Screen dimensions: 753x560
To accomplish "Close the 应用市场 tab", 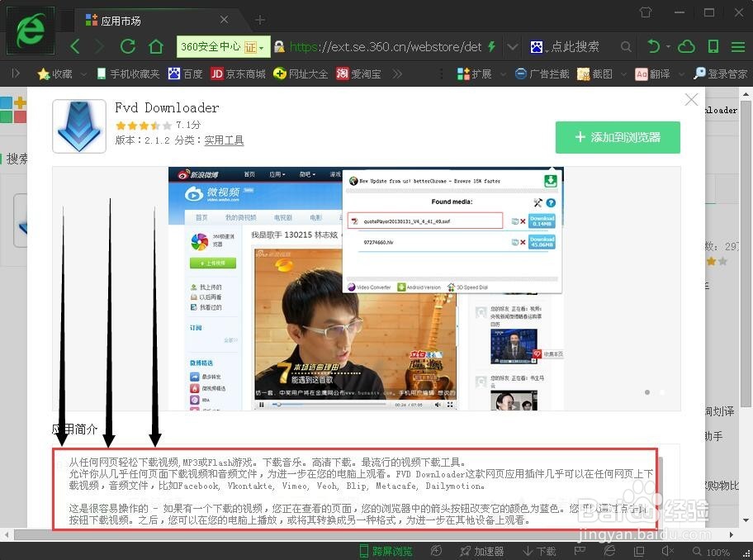I will coord(224,20).
